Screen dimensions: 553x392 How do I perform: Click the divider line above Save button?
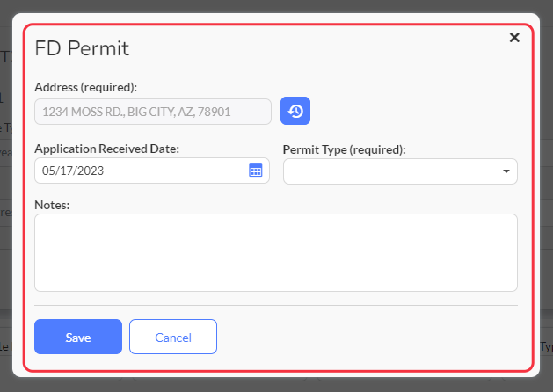(276, 305)
